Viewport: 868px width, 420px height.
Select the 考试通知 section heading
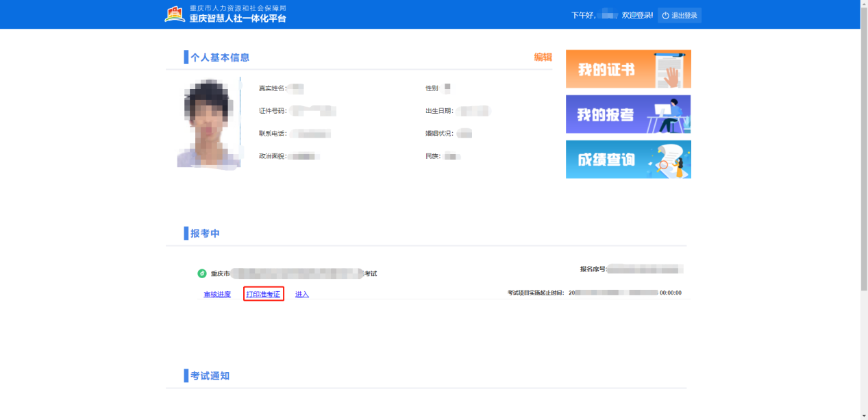(210, 376)
